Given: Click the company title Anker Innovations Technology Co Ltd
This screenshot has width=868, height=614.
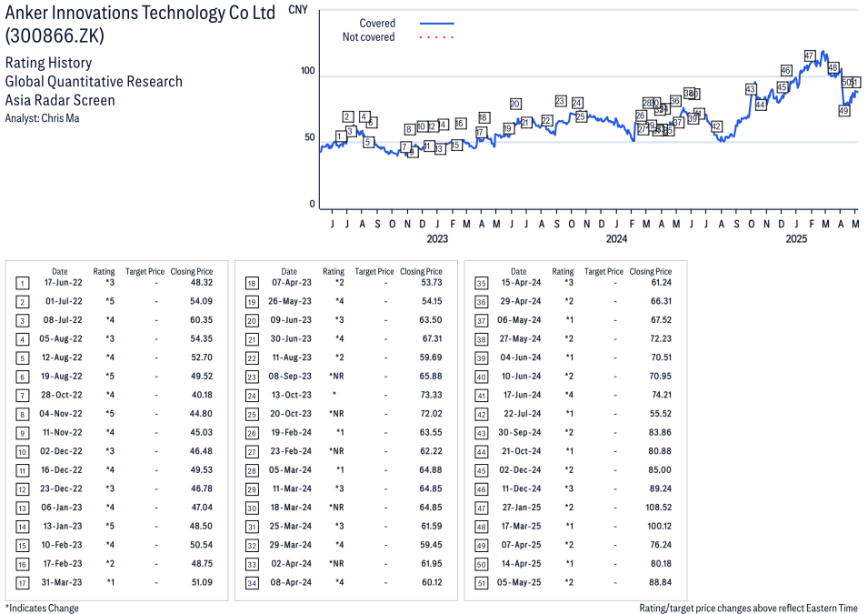Looking at the screenshot, I should click(x=140, y=13).
